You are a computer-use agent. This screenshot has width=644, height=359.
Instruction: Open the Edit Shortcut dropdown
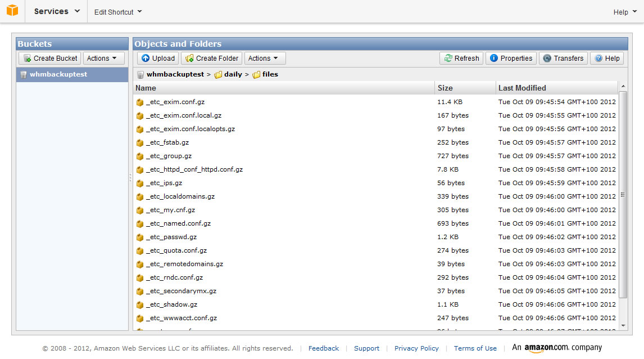pos(118,12)
